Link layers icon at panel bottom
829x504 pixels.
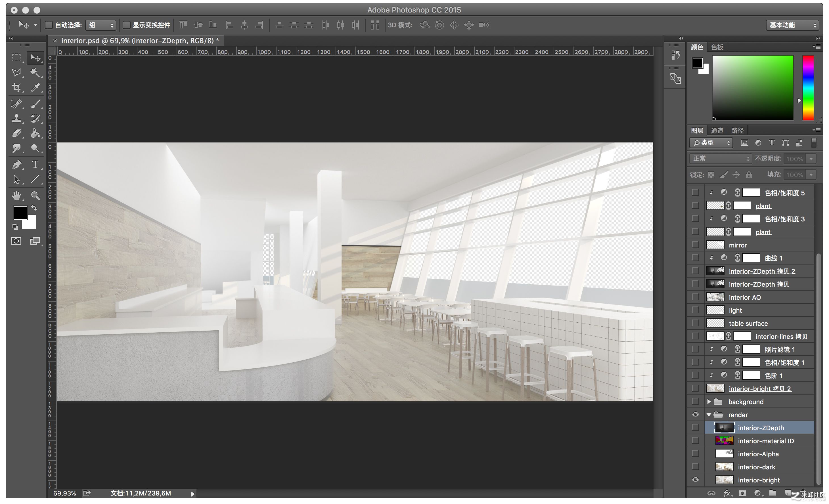711,493
